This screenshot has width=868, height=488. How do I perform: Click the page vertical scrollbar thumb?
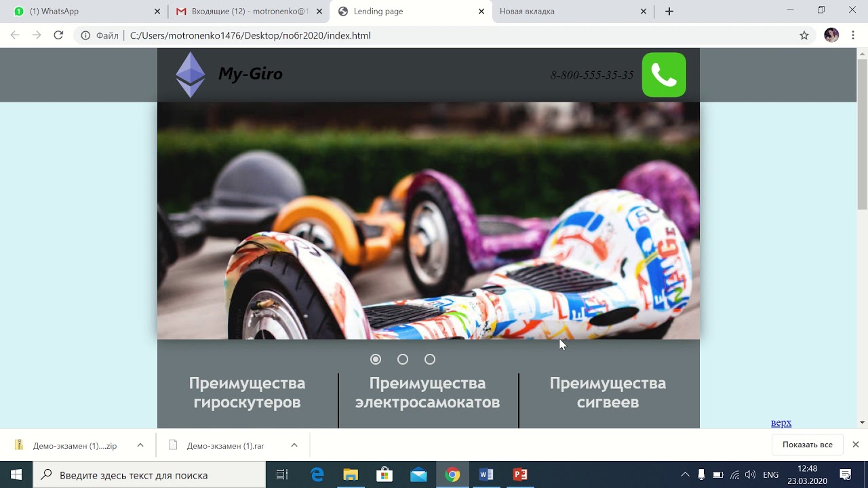click(863, 134)
